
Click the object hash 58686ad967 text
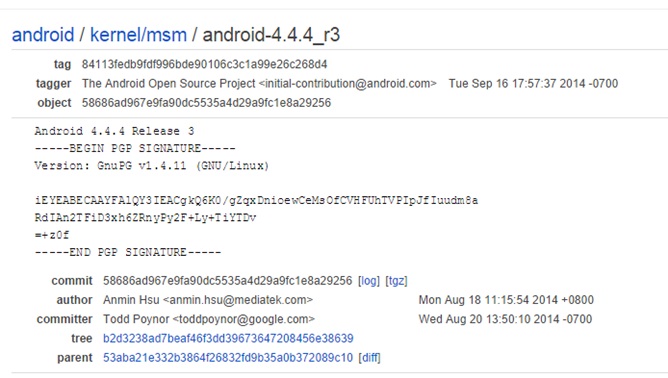[x=206, y=103]
